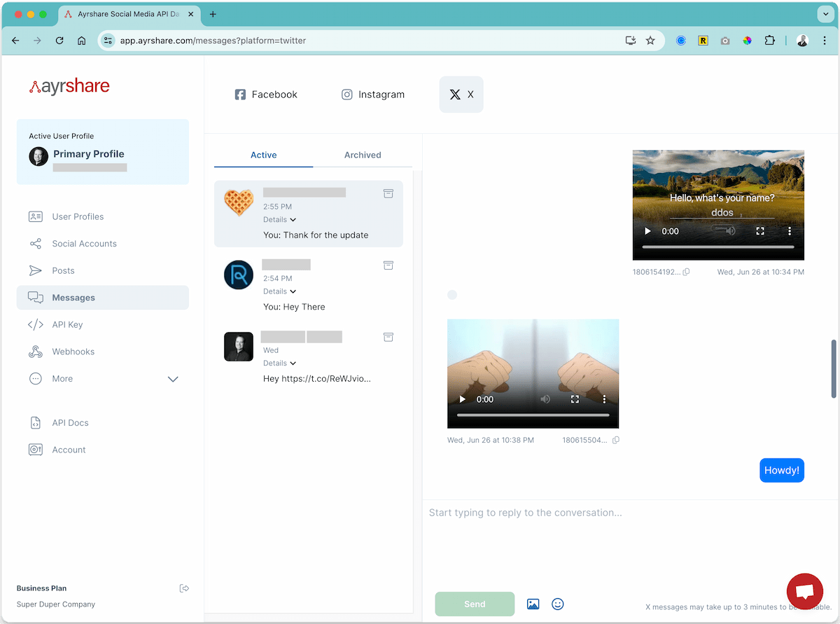Seek in the landscape video progress bar
Image resolution: width=840 pixels, height=624 pixels.
coord(718,247)
